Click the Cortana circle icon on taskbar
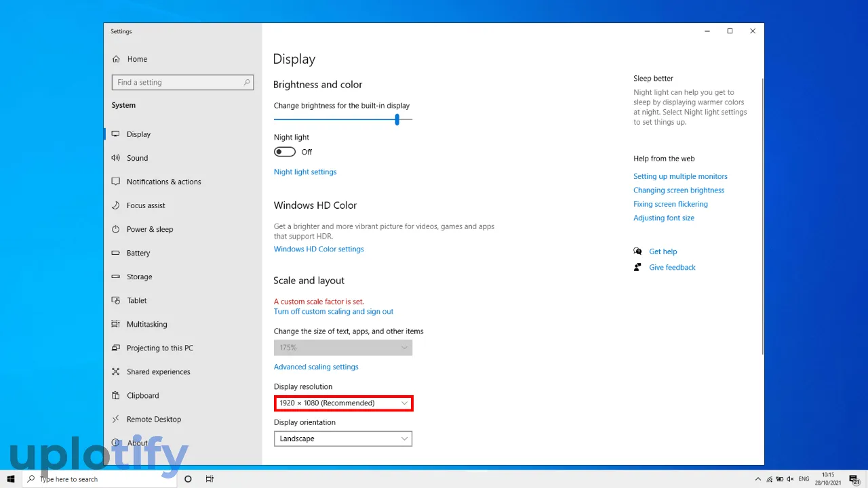 188,479
